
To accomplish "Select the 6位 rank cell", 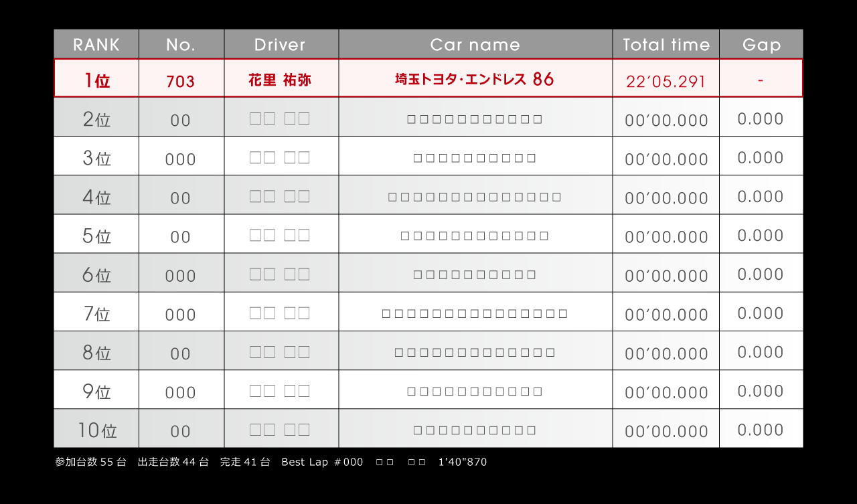I will click(96, 272).
